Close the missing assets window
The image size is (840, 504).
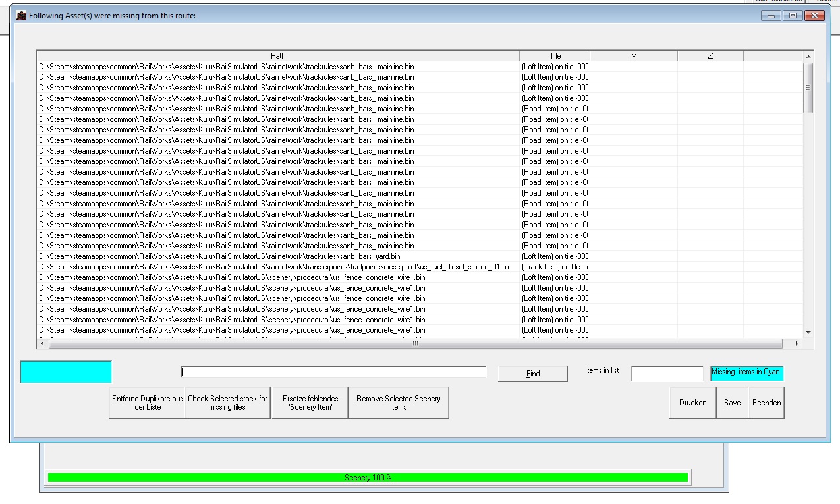tap(814, 15)
